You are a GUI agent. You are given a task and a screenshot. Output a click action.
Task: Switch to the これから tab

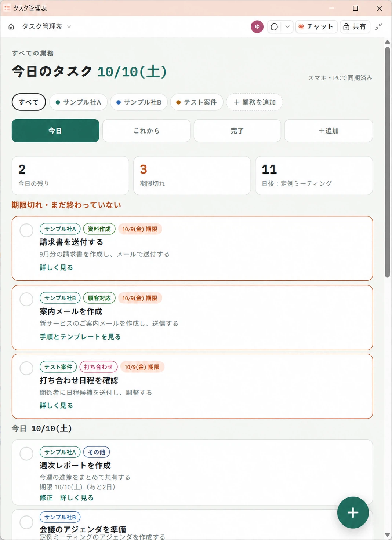tap(146, 131)
